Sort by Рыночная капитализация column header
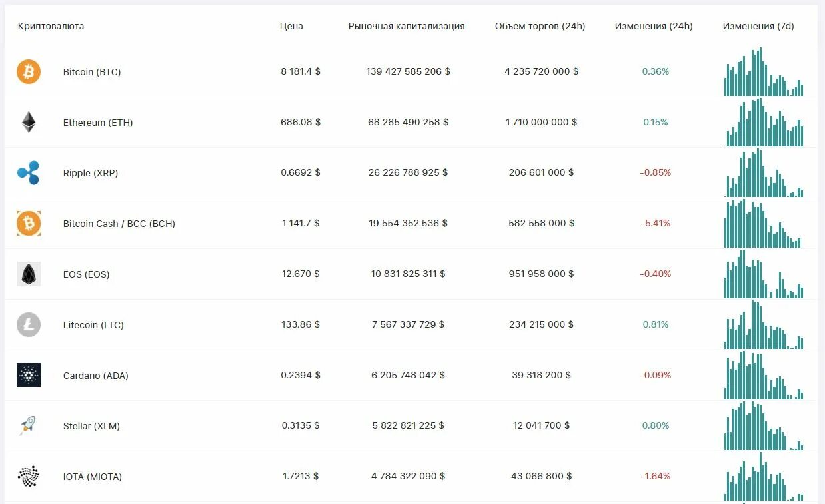The image size is (825, 504). tap(407, 27)
